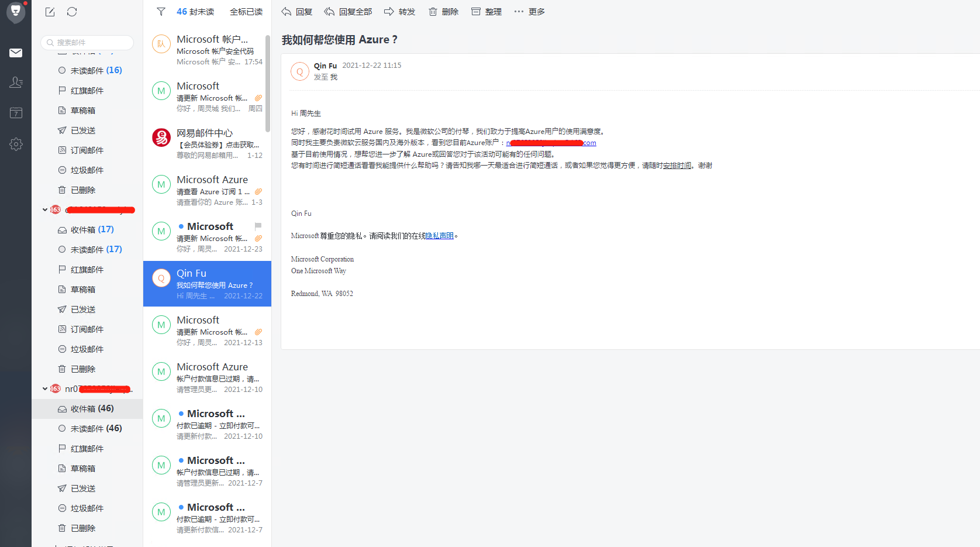980x547 pixels.
Task: Open unread Microsoft email dated 2021-12-23
Action: (x=207, y=237)
